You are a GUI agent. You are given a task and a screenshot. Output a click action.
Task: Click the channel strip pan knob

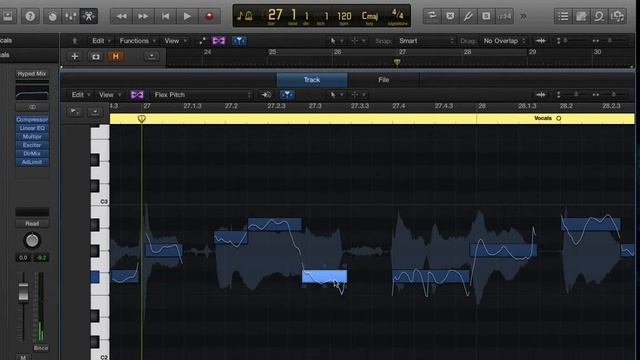coord(32,240)
